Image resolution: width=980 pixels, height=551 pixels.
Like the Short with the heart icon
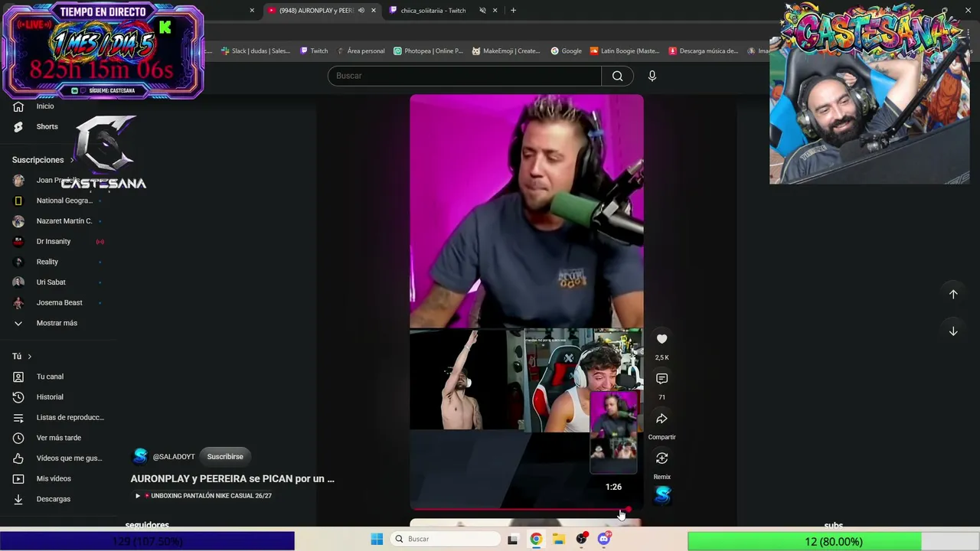coord(662,339)
